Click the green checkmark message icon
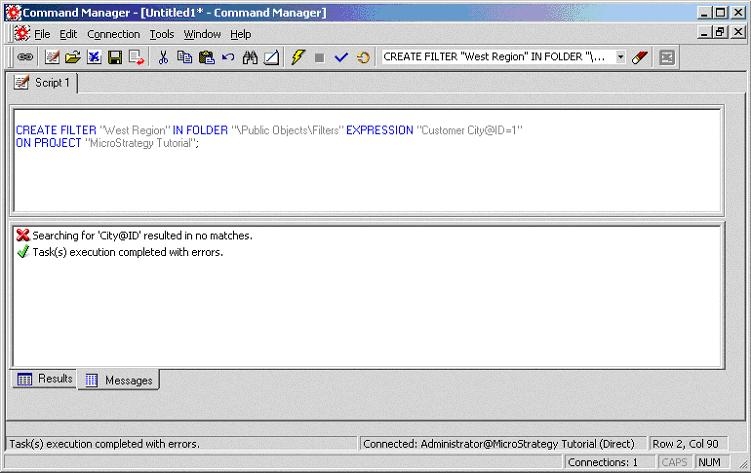This screenshot has height=473, width=751. [23, 251]
